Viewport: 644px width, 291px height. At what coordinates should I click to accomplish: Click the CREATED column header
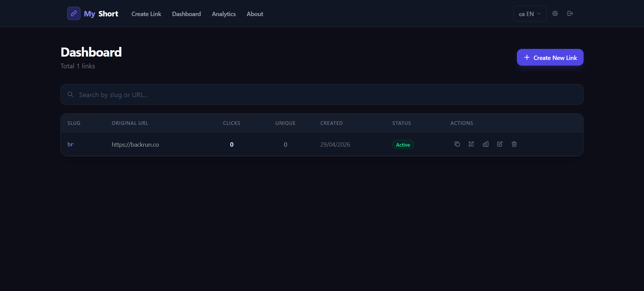point(331,123)
